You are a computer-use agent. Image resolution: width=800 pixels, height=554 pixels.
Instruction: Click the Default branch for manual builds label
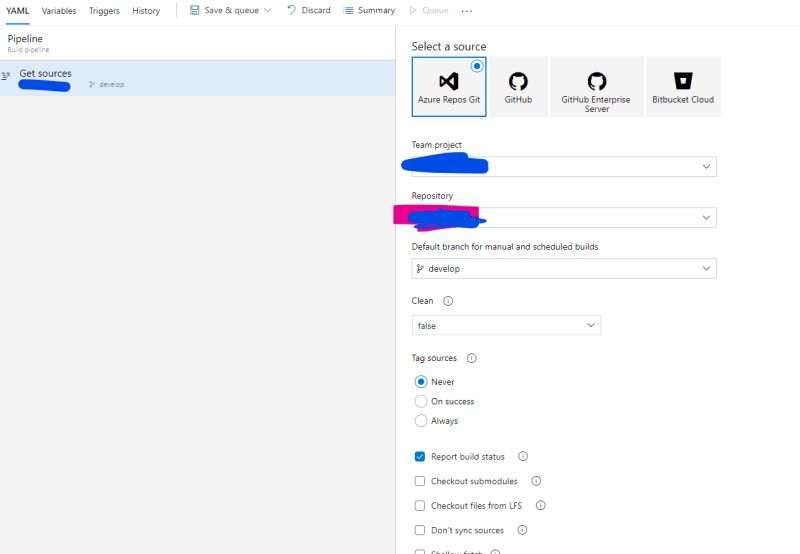click(505, 247)
